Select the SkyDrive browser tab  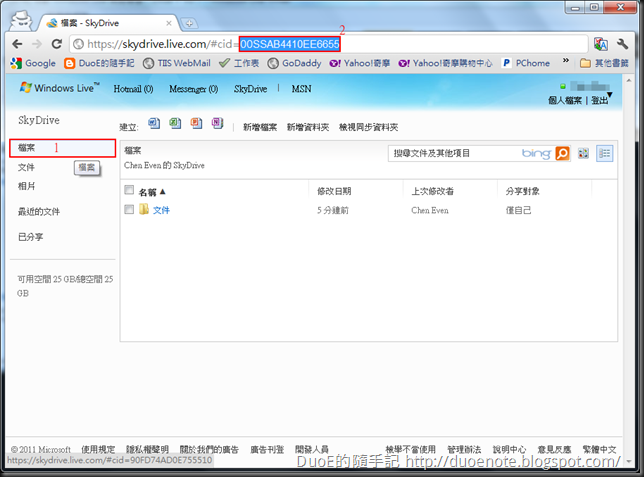109,23
